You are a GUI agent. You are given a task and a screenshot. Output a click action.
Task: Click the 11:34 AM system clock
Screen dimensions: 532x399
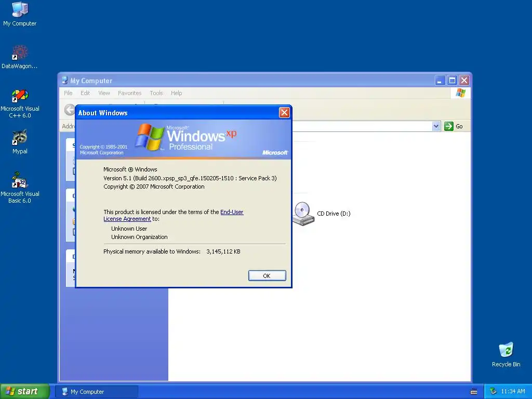[x=513, y=392]
